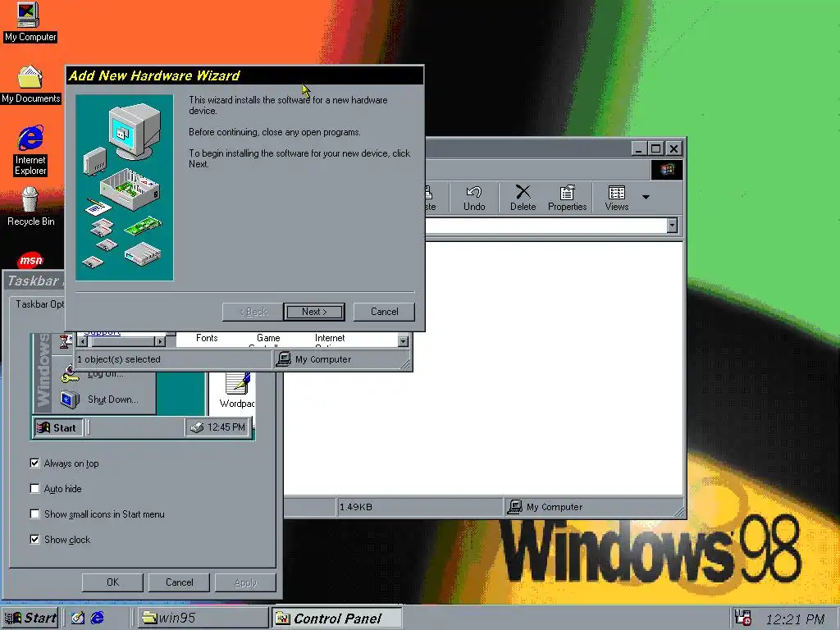Click Cancel in Taskbar Properties

click(179, 582)
